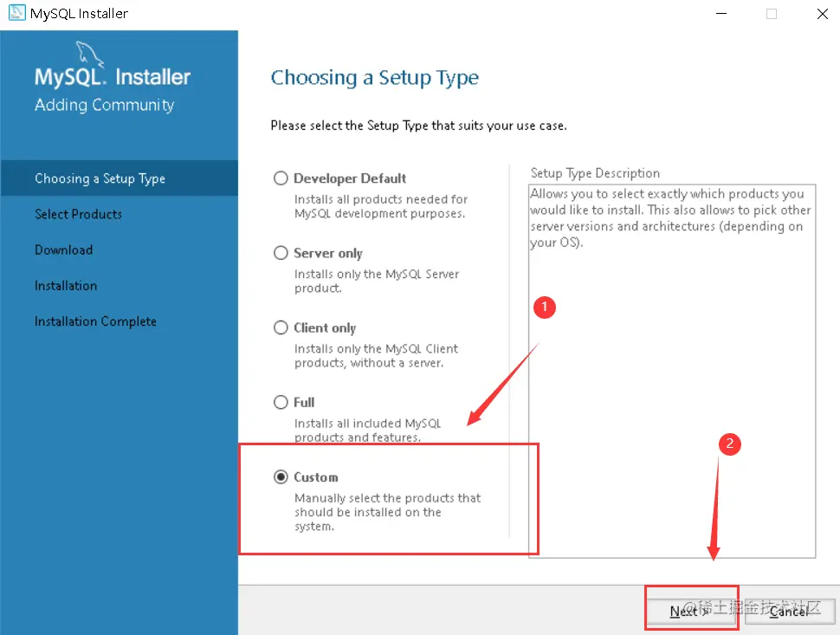Viewport: 840px width, 635px height.
Task: Click inside the Setup Type Description box
Action: coord(672,371)
